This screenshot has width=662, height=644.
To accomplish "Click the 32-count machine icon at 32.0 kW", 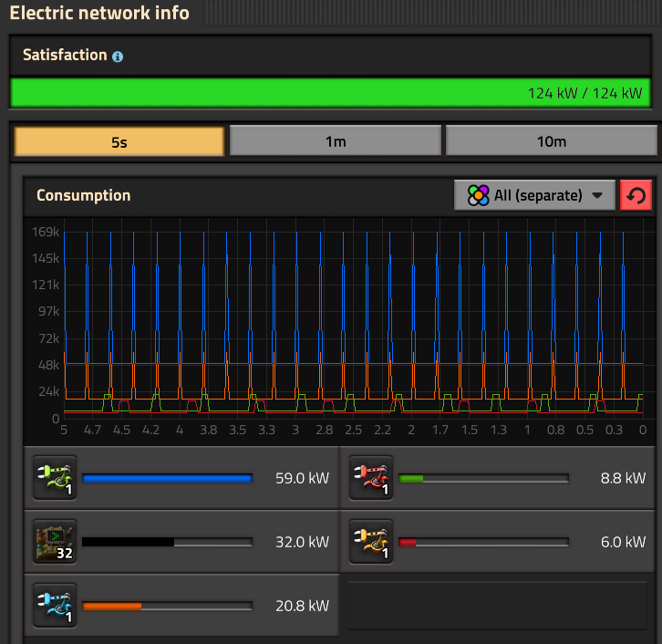I will [54, 542].
